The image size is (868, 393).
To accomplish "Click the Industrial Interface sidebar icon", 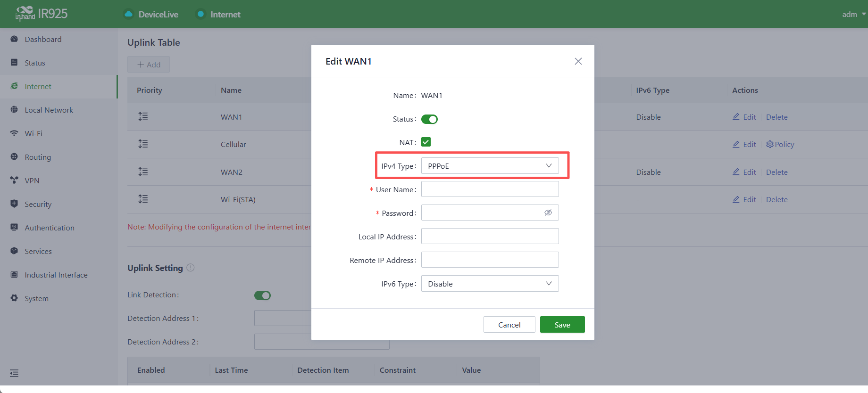I will pos(14,275).
